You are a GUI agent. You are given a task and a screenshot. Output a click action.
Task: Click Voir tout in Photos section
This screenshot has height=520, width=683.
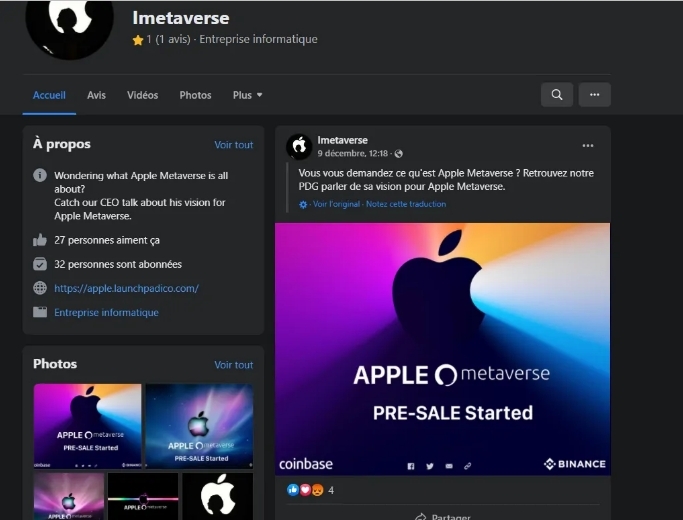pyautogui.click(x=233, y=365)
